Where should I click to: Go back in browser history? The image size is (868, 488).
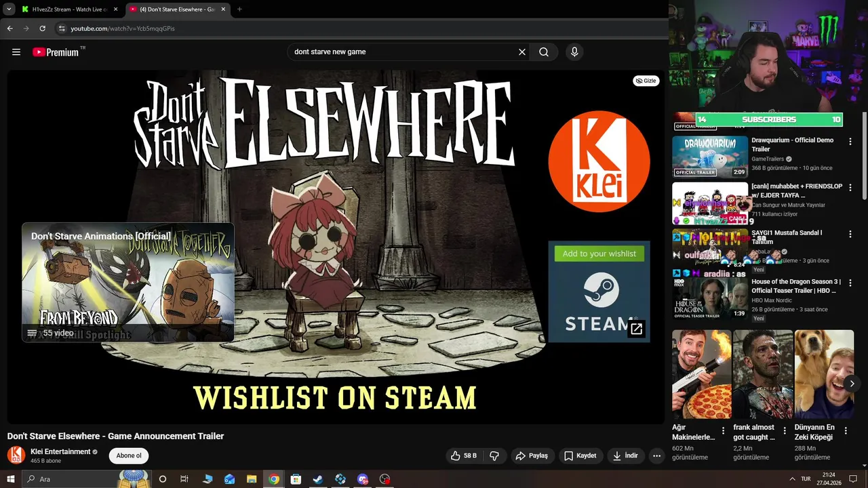(x=9, y=28)
